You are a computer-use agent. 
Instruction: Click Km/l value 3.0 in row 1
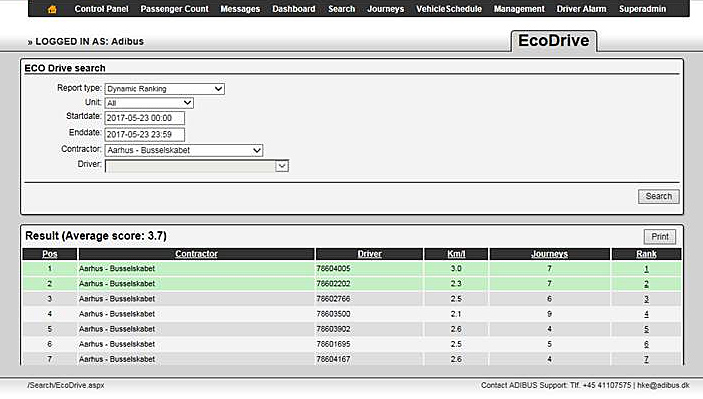(x=456, y=269)
